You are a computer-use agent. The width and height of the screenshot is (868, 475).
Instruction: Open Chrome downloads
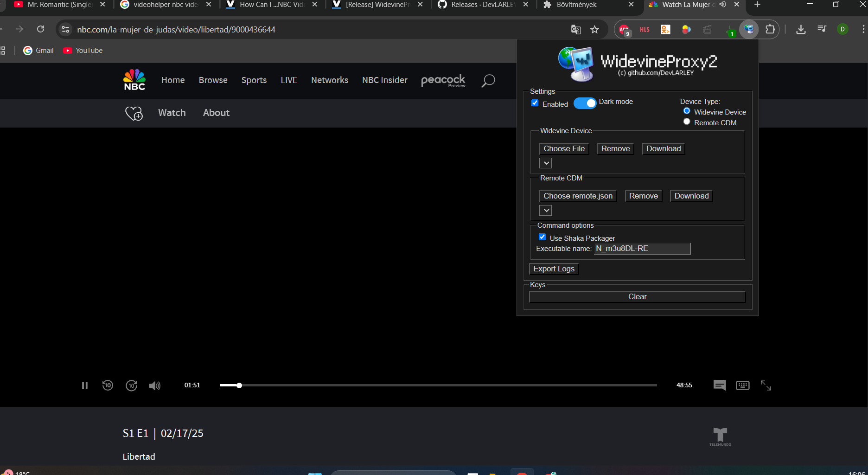801,30
